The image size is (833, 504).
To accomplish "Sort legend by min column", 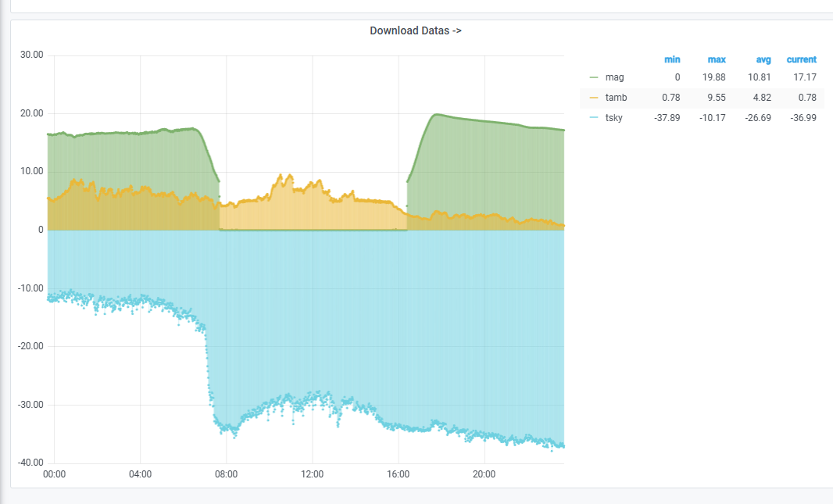I will 672,59.
